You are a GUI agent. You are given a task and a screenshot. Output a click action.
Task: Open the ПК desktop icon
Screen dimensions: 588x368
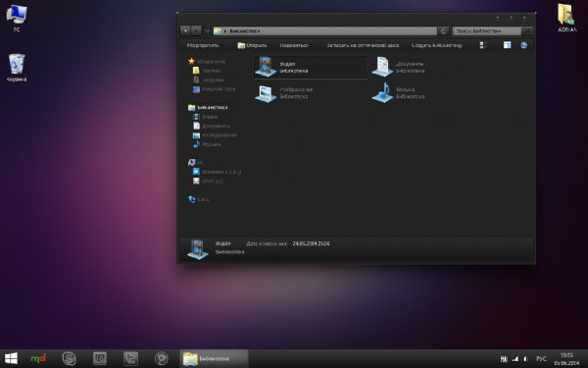pyautogui.click(x=17, y=18)
